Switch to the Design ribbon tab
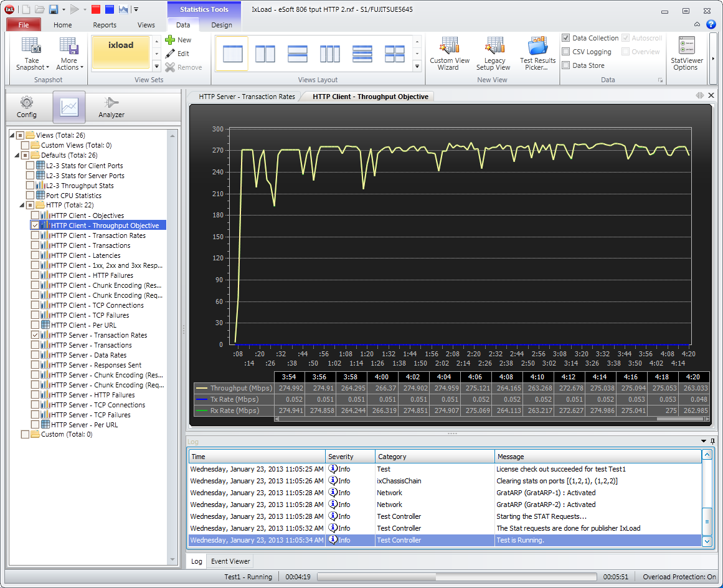Screen dimensions: 723x588 point(221,25)
